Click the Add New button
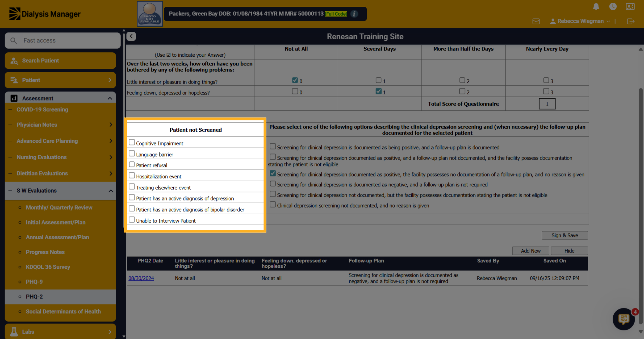644x339 pixels. point(530,251)
